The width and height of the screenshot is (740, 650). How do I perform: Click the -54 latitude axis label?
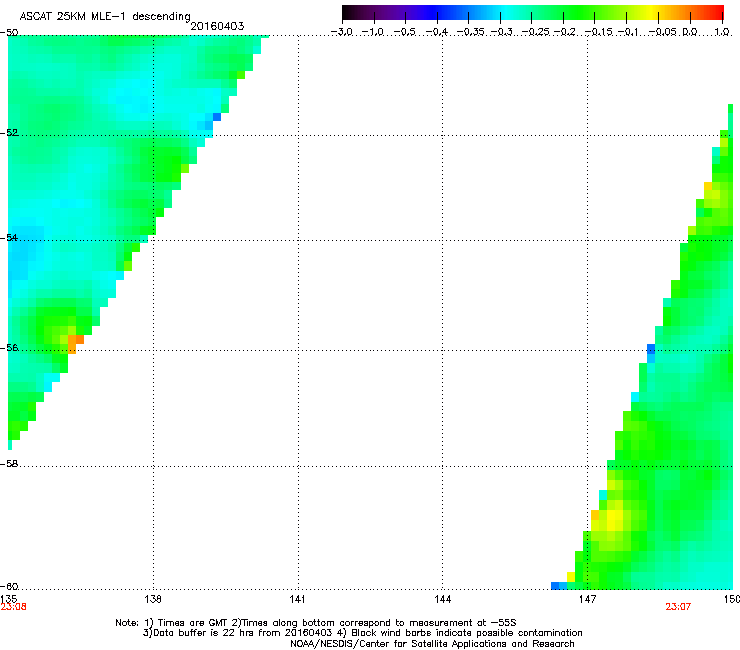(9, 237)
